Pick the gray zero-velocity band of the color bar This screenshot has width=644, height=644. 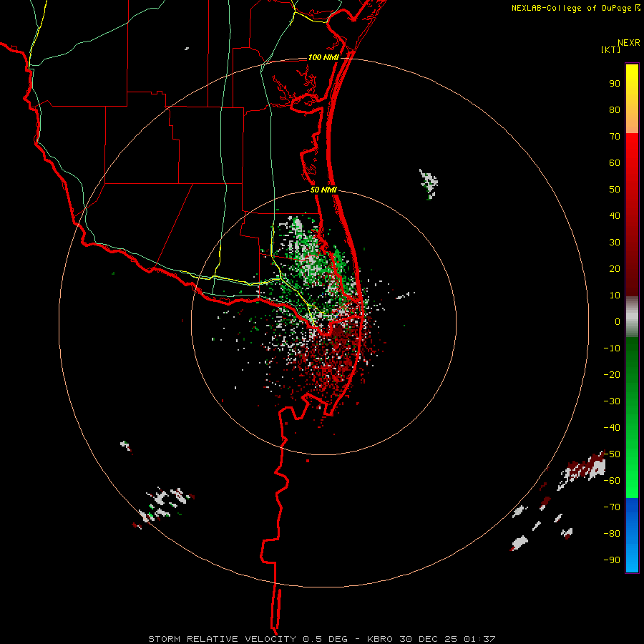632,317
